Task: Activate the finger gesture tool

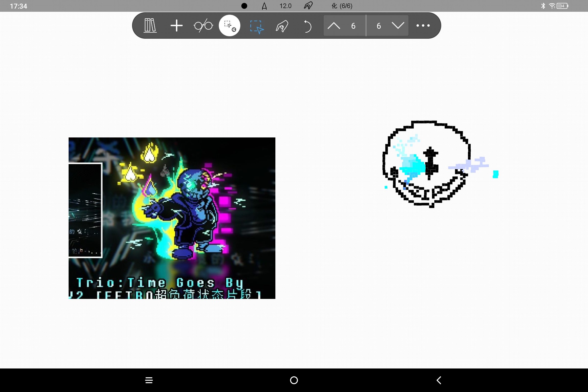Action: click(x=282, y=25)
